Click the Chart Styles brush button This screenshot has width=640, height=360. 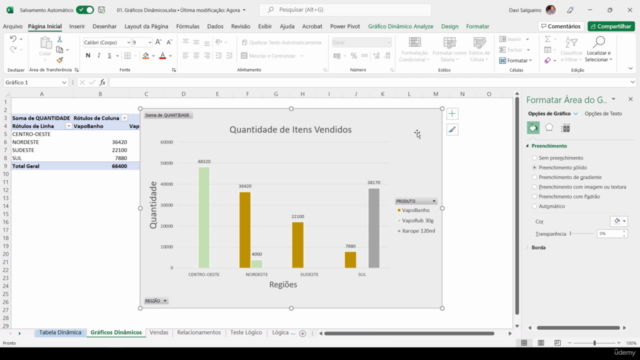(x=452, y=130)
